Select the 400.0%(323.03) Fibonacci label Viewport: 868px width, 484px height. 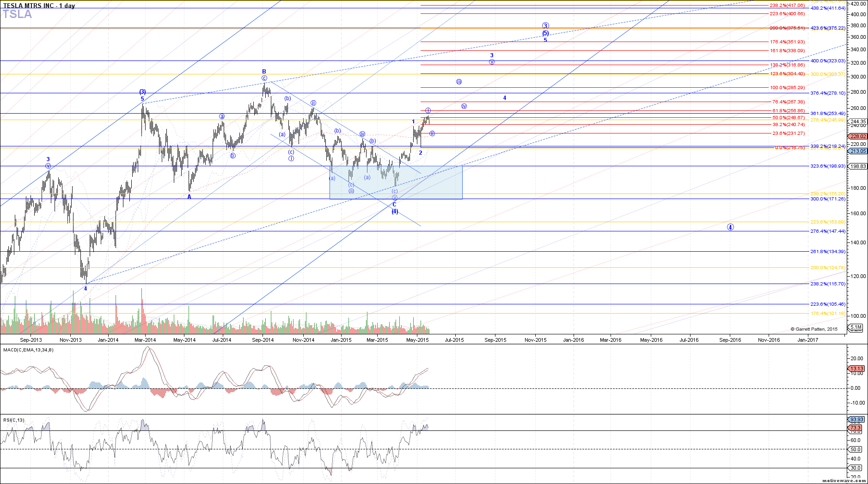click(828, 61)
